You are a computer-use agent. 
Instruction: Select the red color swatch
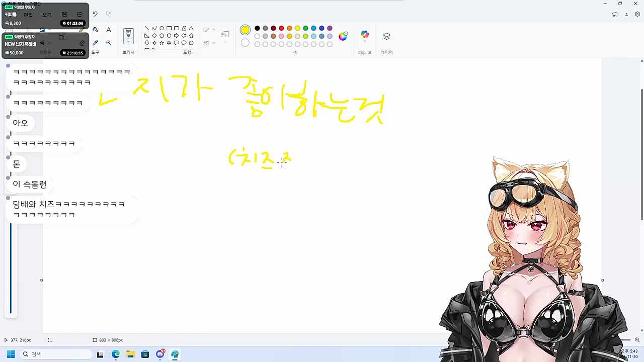coord(281,28)
